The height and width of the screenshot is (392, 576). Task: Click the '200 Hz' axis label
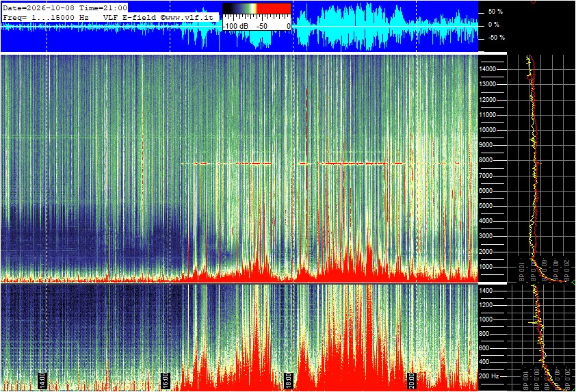pyautogui.click(x=489, y=376)
